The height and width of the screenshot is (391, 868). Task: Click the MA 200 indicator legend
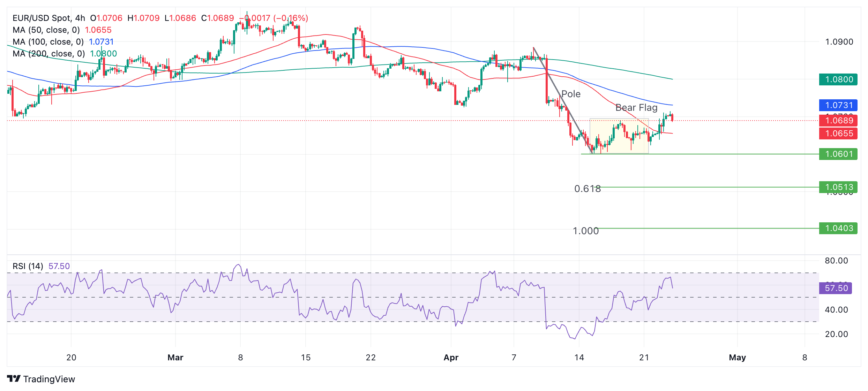(49, 54)
